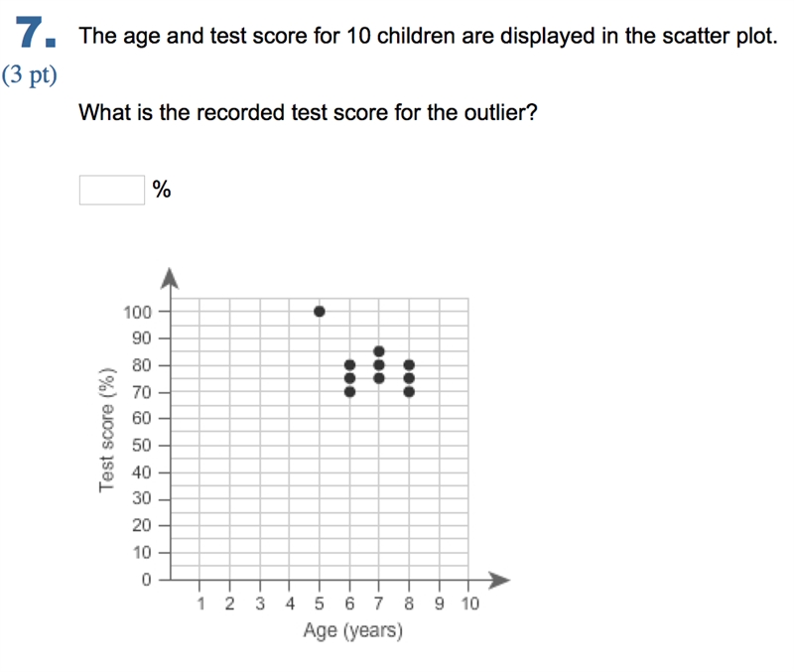794x672 pixels.
Task: Click the "Age (years)" axis title
Action: tap(353, 631)
